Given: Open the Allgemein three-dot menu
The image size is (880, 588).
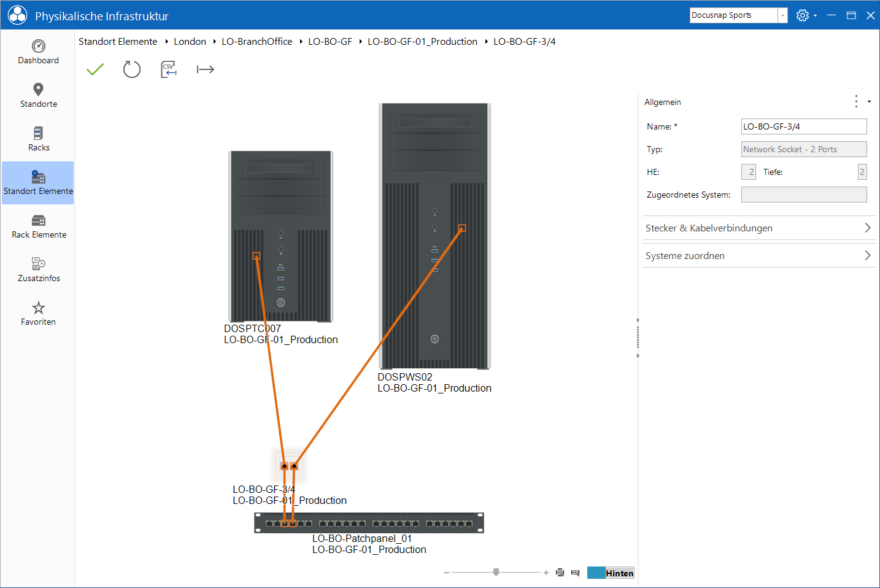Looking at the screenshot, I should pyautogui.click(x=856, y=102).
